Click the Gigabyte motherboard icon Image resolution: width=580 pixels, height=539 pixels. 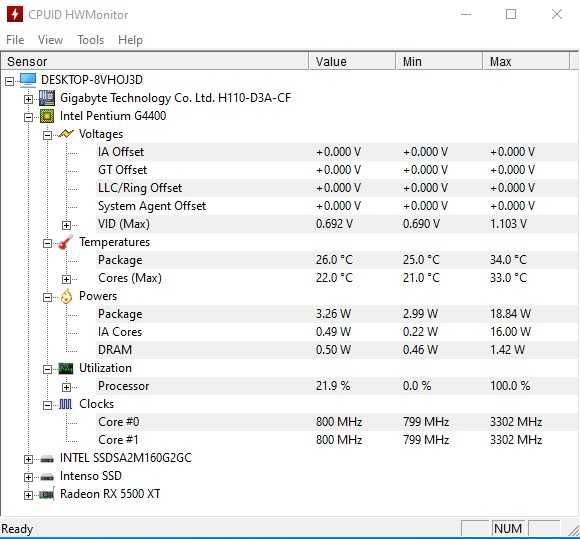47,98
